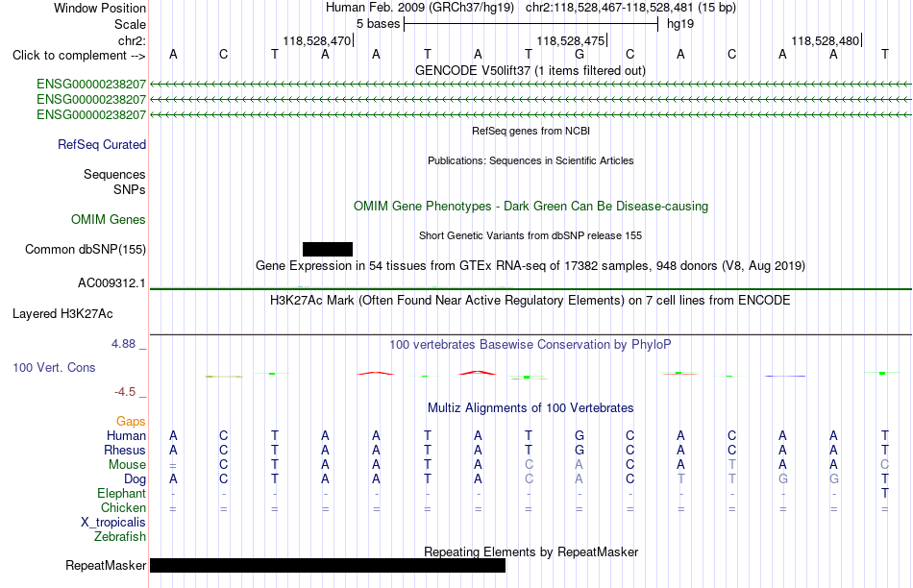Click the 'Click to complement -->' label
Image resolution: width=913 pixels, height=588 pixels.
click(x=79, y=56)
